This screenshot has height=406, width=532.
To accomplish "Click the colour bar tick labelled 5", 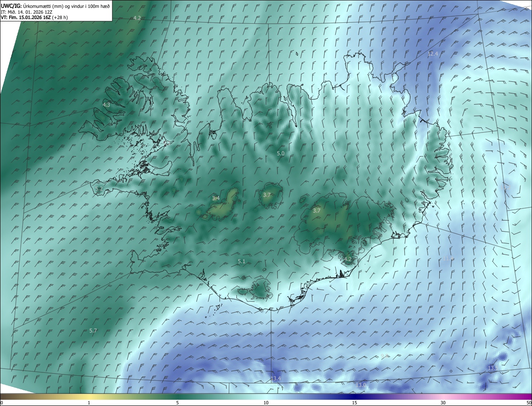I will [x=177, y=403].
